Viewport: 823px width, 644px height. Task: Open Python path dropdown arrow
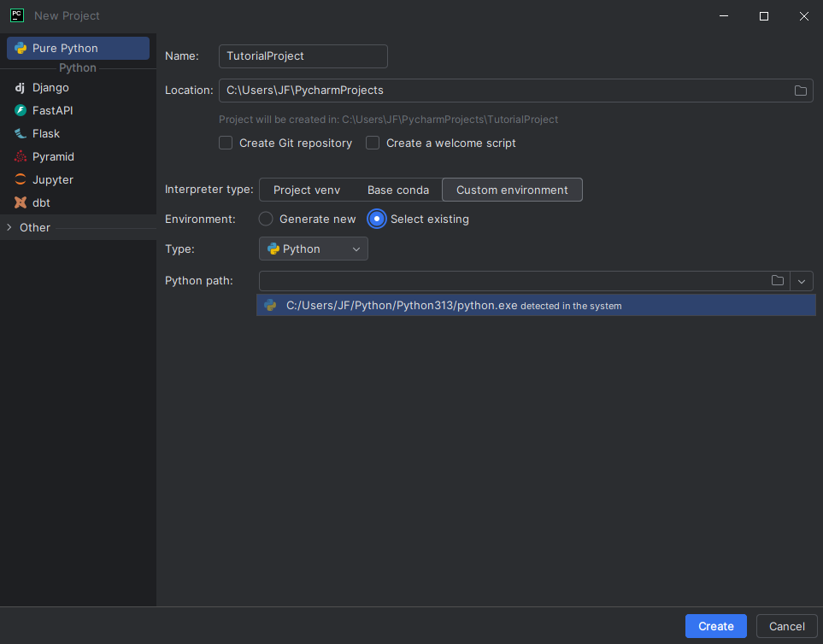point(802,282)
